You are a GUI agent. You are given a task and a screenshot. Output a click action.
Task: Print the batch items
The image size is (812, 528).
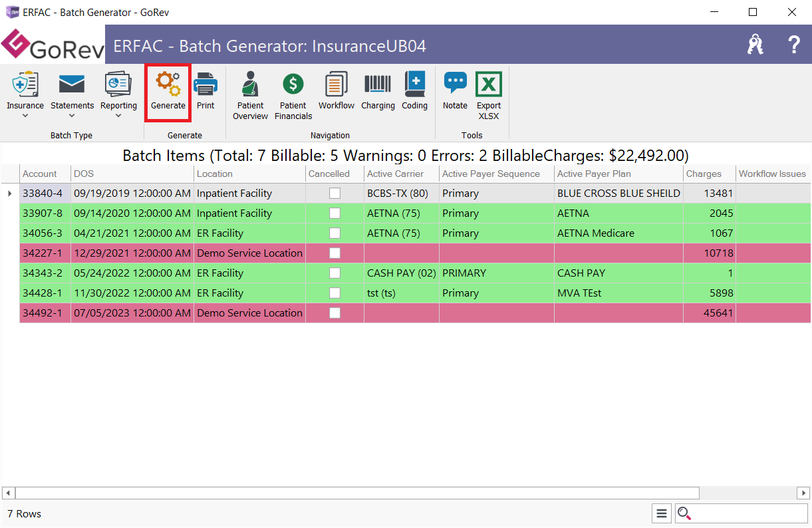click(205, 92)
